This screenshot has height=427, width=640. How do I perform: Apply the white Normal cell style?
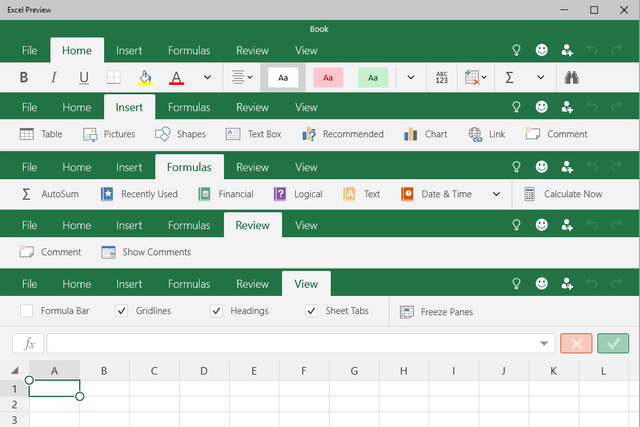tap(283, 77)
